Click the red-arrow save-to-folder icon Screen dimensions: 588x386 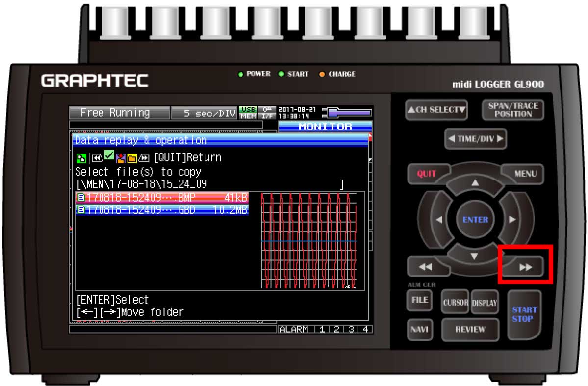[120, 158]
